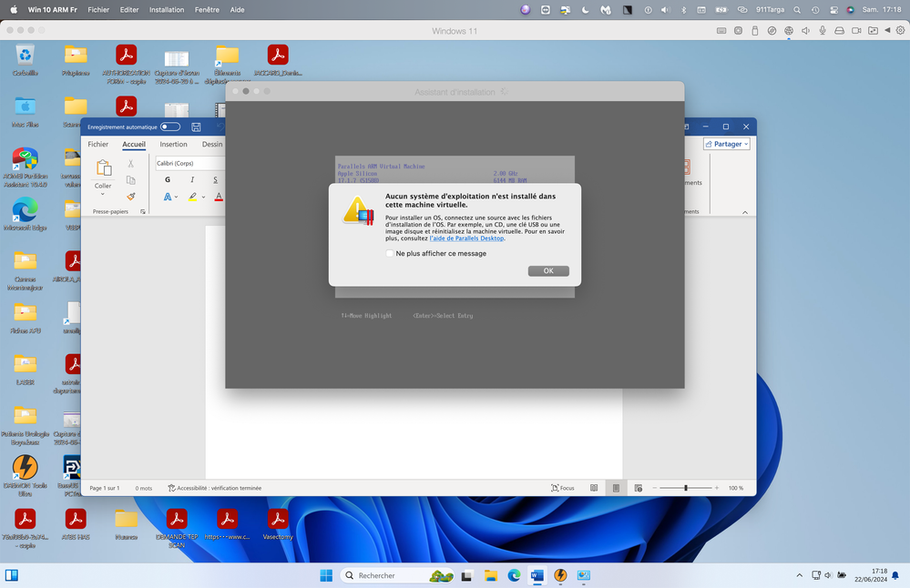Open the Corbeille desktop icon
Image resolution: width=910 pixels, height=588 pixels.
[x=25, y=61]
